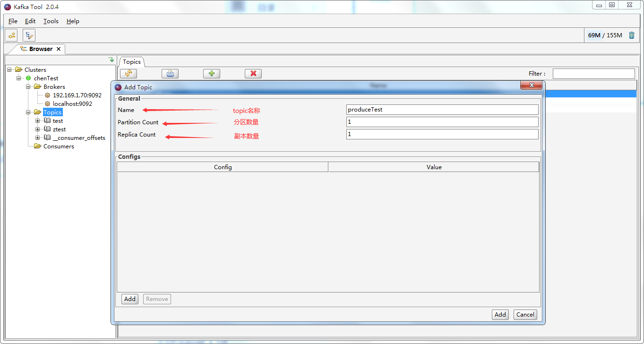This screenshot has height=344, width=644.
Task: Click the green refresh arrow above the cluster tree
Action: [x=111, y=60]
